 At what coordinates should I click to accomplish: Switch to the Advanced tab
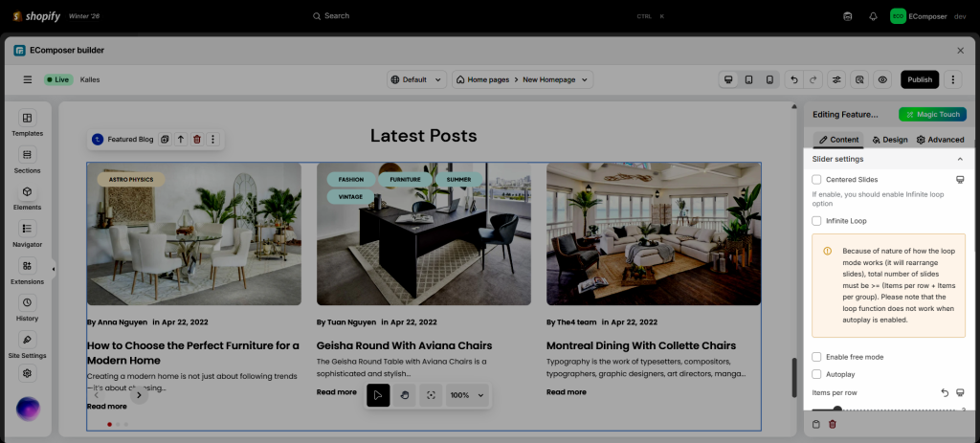click(x=940, y=140)
